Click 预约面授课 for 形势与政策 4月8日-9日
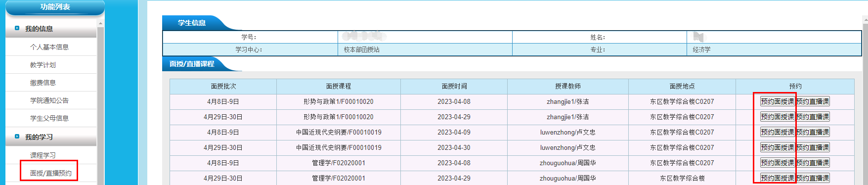868x185 pixels. point(778,101)
